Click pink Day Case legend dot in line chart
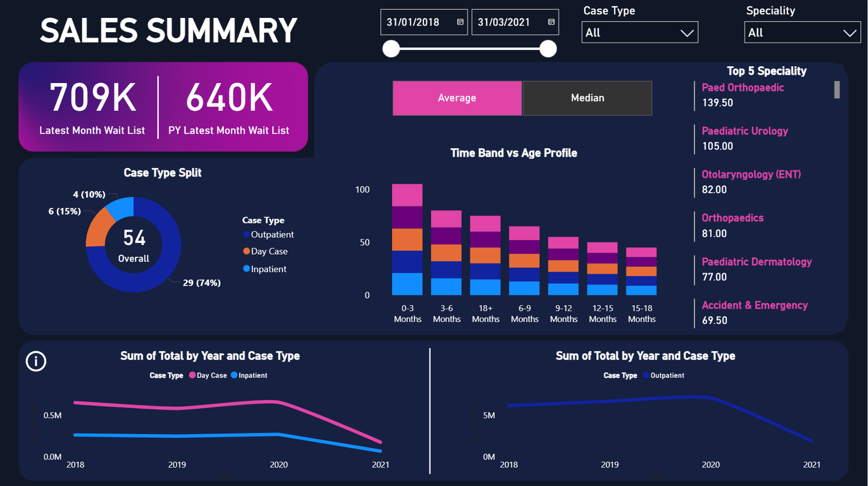The image size is (868, 486). [192, 375]
